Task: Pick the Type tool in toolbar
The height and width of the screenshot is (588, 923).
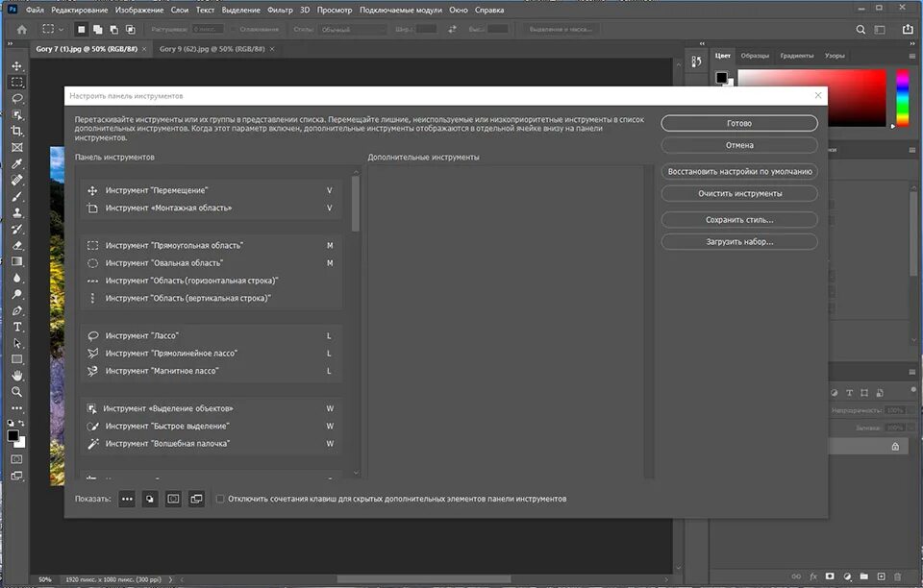Action: (x=17, y=327)
